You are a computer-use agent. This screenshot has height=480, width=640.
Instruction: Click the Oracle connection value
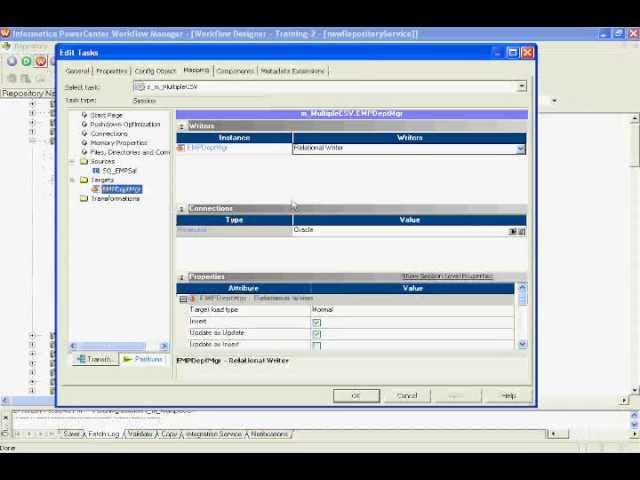(303, 230)
